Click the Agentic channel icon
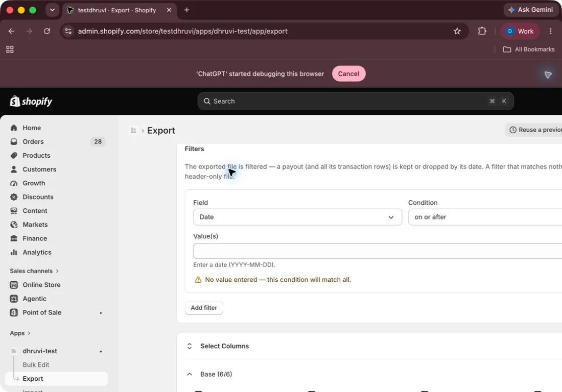 [x=14, y=299]
